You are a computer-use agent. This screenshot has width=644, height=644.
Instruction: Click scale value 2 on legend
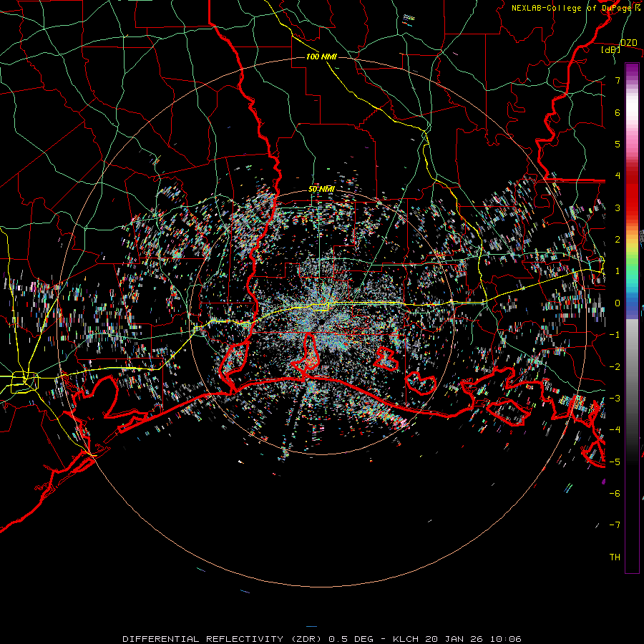tap(618, 240)
